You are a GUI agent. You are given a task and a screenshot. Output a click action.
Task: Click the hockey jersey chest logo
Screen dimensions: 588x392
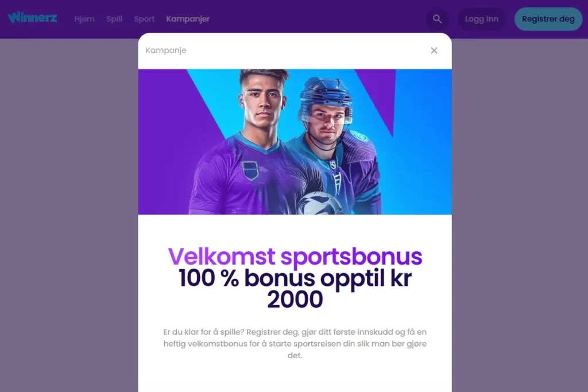[x=333, y=165]
